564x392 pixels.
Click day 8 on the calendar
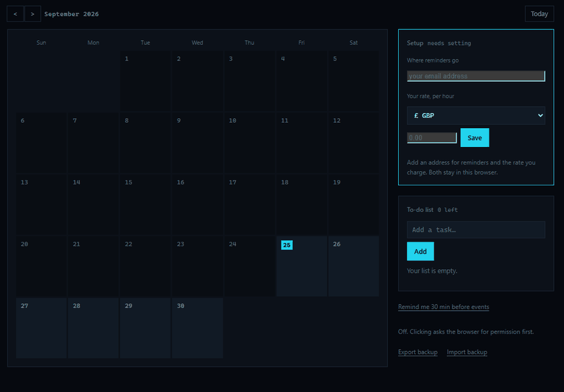click(x=145, y=143)
